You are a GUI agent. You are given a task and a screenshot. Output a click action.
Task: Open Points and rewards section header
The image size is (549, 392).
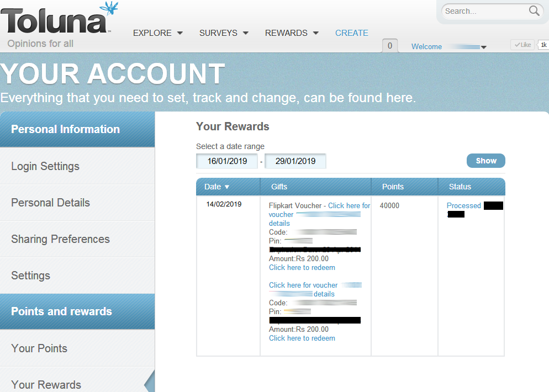(77, 311)
